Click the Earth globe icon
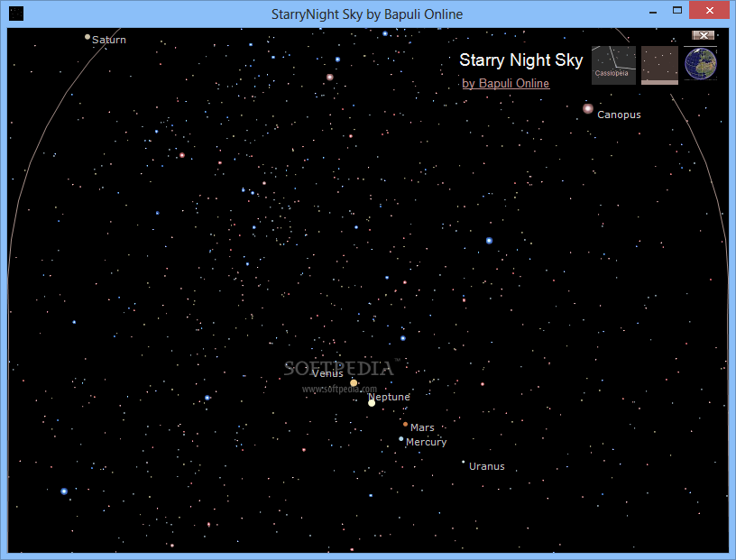The width and height of the screenshot is (736, 560). (x=700, y=64)
